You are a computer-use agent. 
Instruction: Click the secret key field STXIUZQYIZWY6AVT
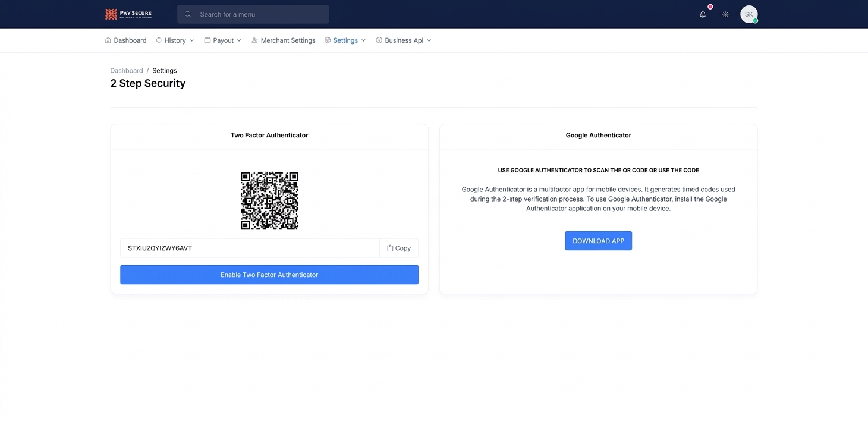250,248
